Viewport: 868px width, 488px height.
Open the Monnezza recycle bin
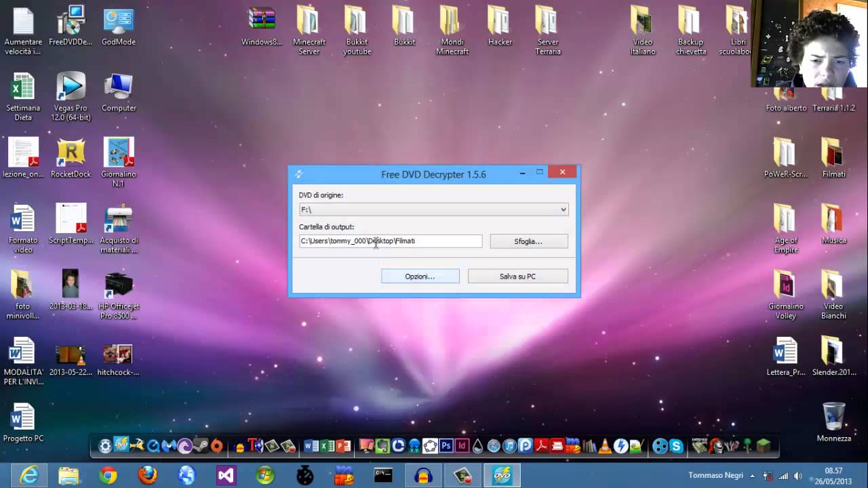click(833, 422)
